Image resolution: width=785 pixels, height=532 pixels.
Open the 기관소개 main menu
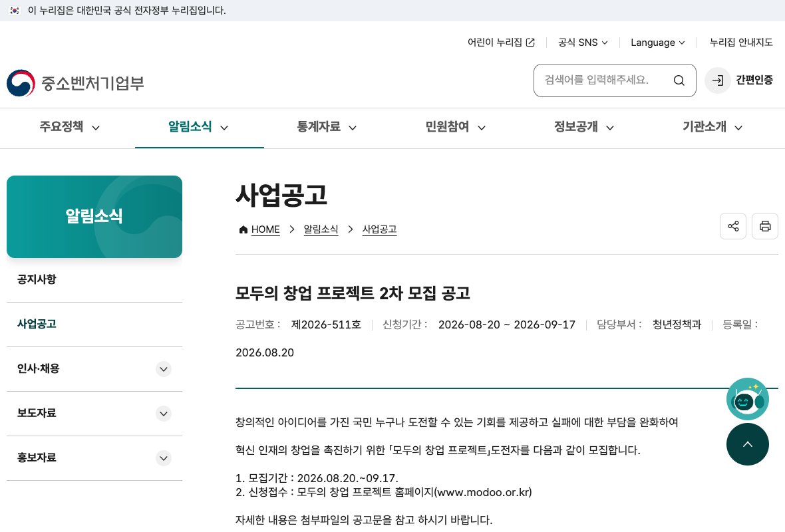[713, 127]
